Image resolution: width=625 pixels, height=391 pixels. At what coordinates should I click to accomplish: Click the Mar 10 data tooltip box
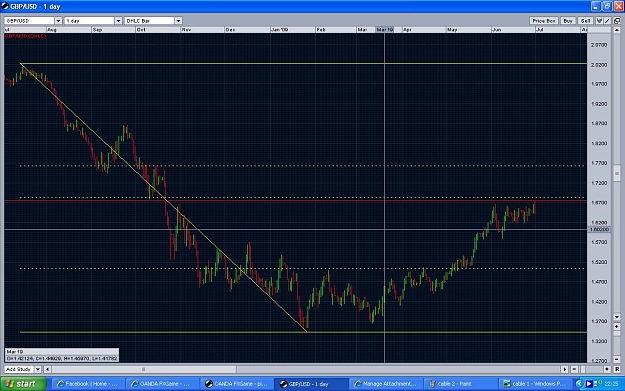(62, 355)
